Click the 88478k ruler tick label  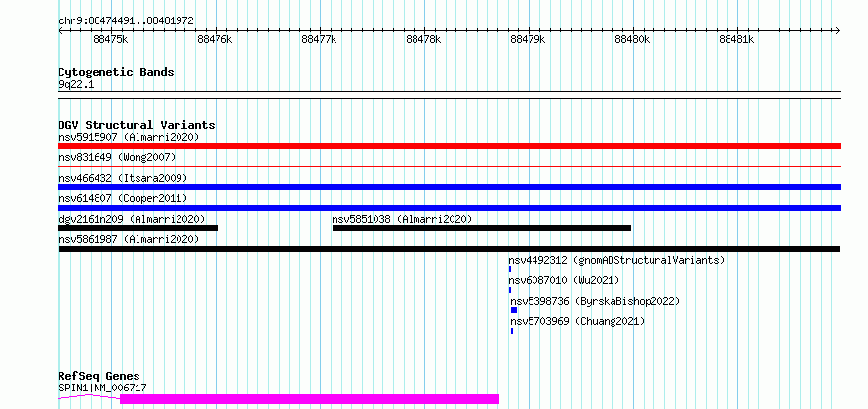point(423,39)
